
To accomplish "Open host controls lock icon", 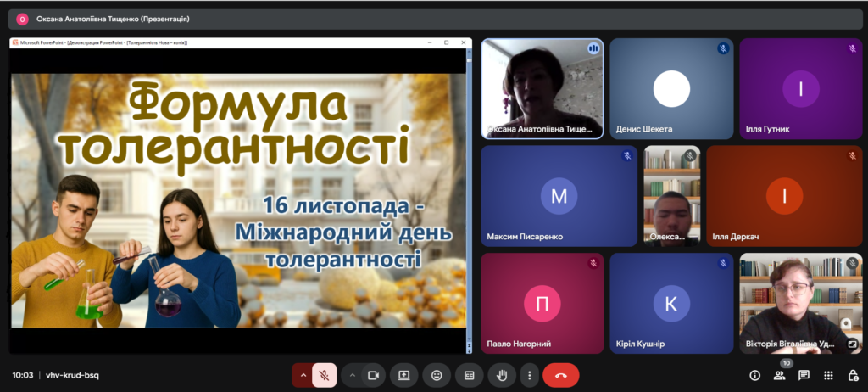I will [x=853, y=375].
